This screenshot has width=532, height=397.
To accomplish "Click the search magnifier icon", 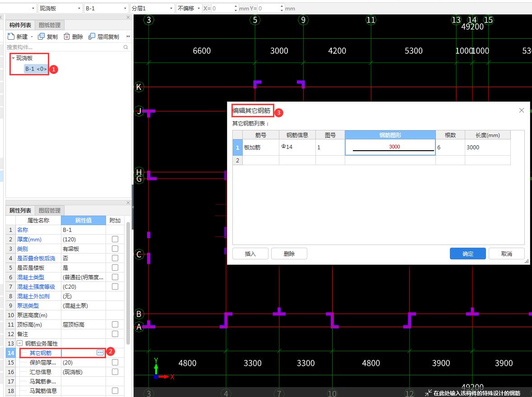I will click(125, 47).
